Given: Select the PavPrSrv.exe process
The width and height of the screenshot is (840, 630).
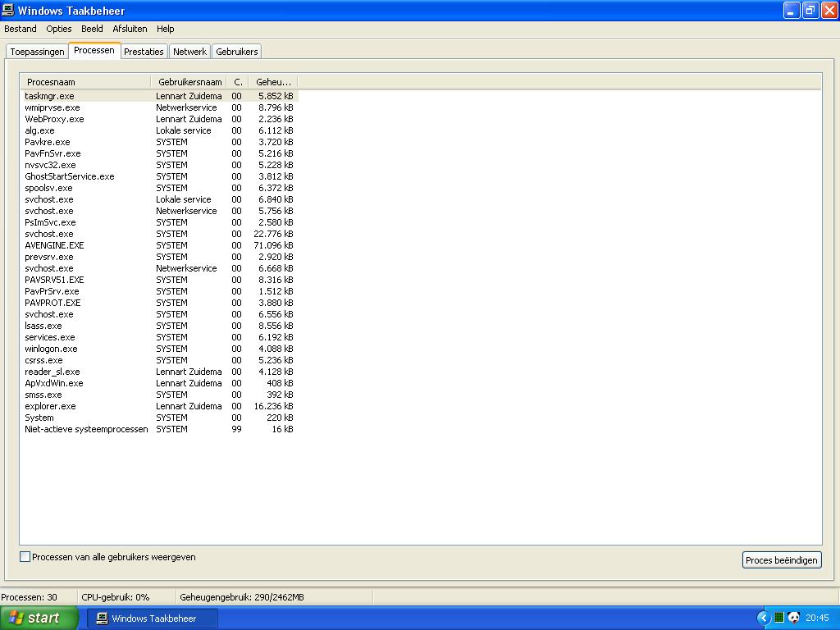Looking at the screenshot, I should tap(160, 291).
